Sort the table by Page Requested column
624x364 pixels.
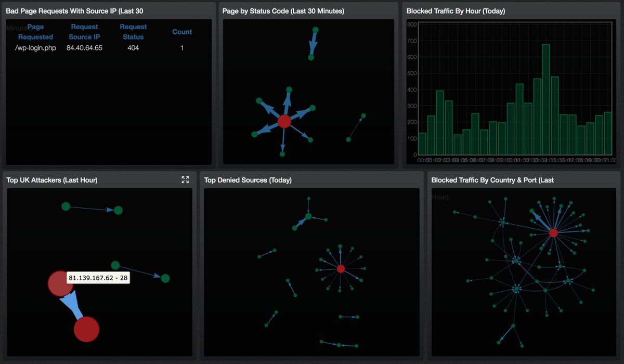[x=35, y=32]
